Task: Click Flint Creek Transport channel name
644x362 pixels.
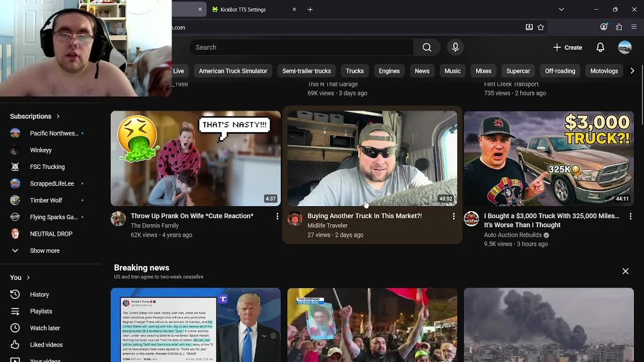Action: (511, 84)
